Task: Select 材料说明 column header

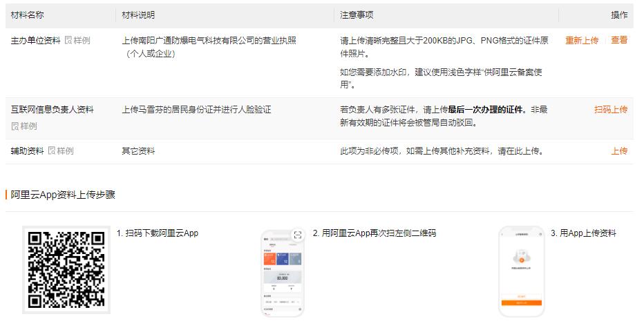Action: [x=138, y=15]
